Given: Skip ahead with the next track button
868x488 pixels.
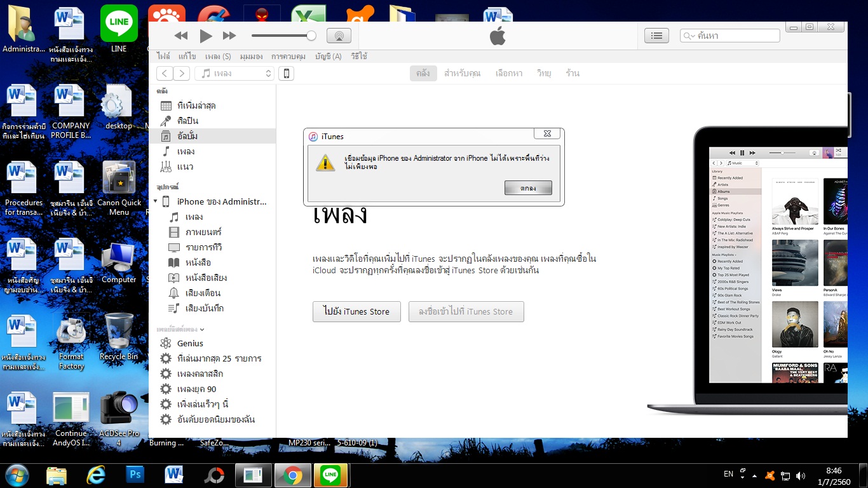Looking at the screenshot, I should point(229,36).
